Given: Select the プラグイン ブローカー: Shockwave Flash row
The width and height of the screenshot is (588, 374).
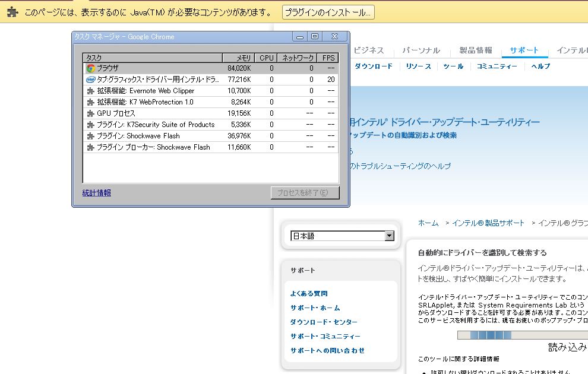Looking at the screenshot, I should [x=211, y=147].
